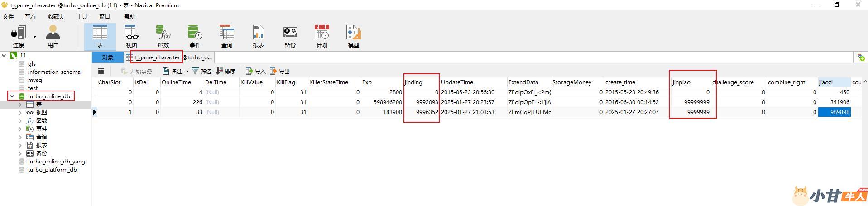Click the jinpiao column header
Image resolution: width=868 pixels, height=206 pixels.
pos(681,82)
